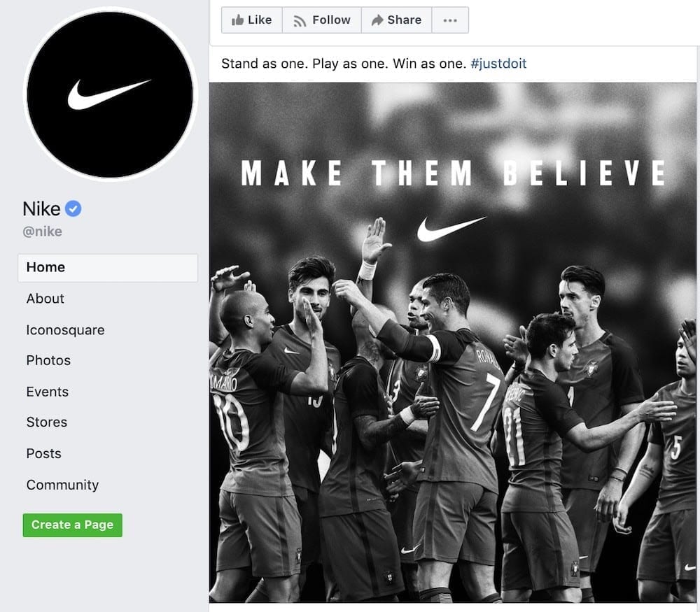700x612 pixels.
Task: Go to the Iconosquare tab
Action: 65,330
